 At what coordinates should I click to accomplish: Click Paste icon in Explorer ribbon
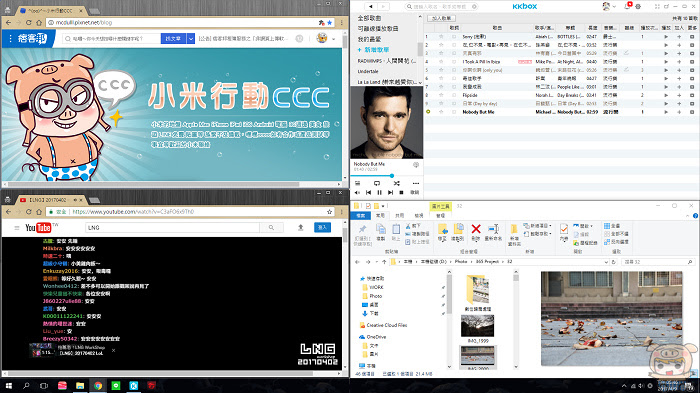point(396,232)
